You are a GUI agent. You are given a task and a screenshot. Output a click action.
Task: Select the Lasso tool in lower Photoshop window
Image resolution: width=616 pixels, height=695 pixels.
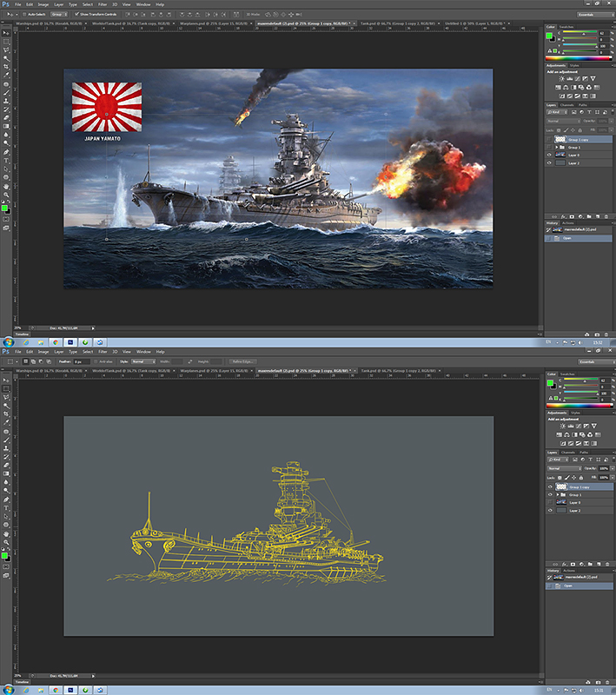6,397
